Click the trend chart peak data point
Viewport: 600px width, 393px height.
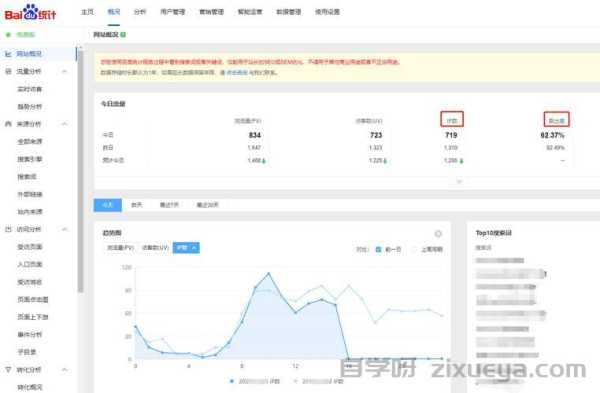click(x=269, y=273)
